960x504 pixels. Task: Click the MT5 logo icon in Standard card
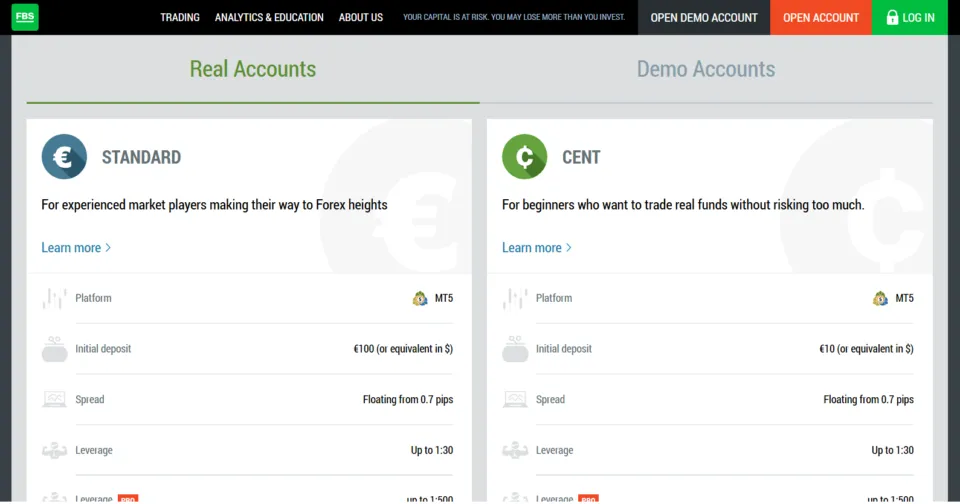[420, 298]
